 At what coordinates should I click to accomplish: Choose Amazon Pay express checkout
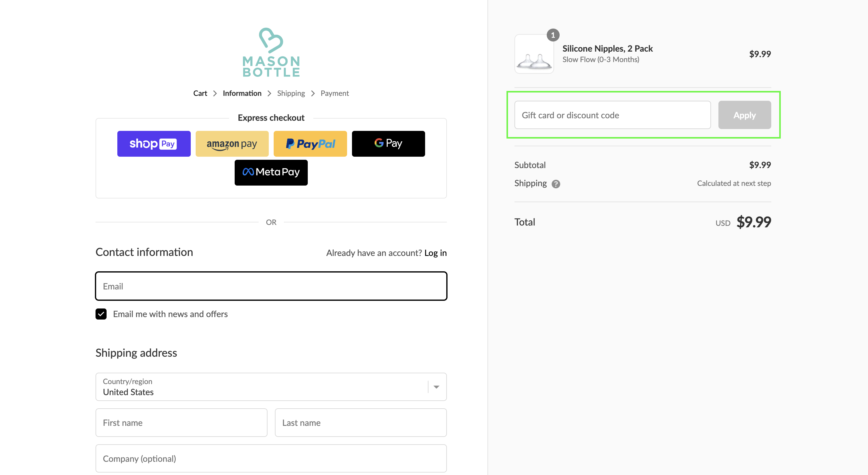232,143
